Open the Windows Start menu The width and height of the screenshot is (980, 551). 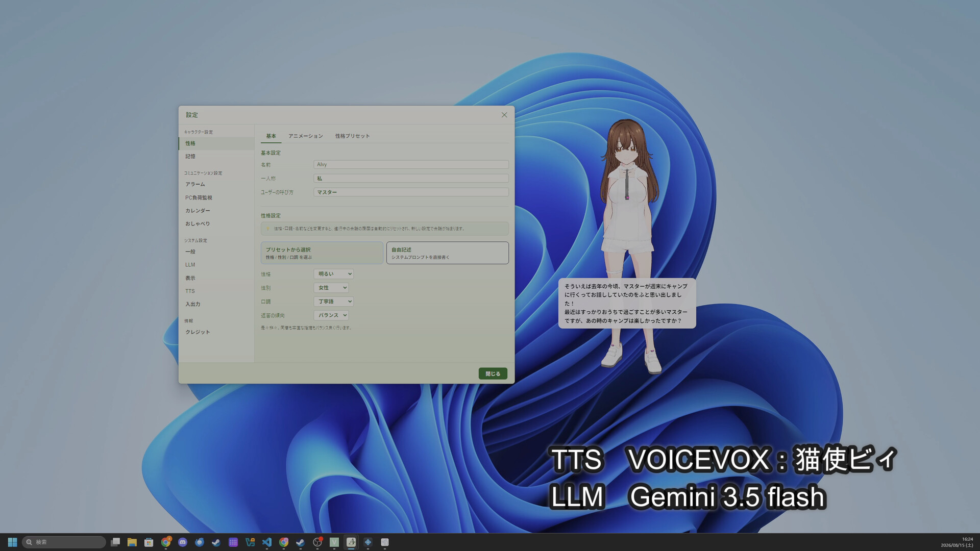[x=12, y=542]
